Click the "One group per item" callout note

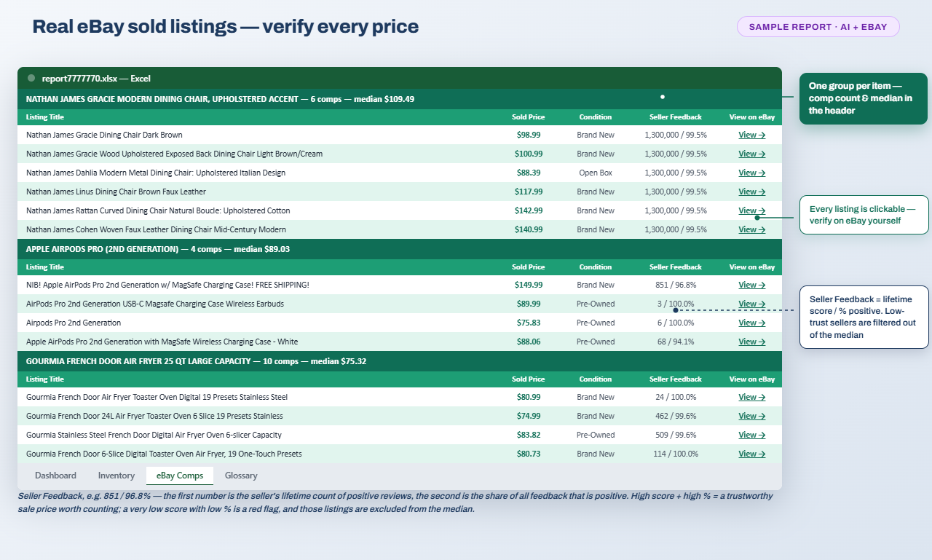click(x=864, y=98)
